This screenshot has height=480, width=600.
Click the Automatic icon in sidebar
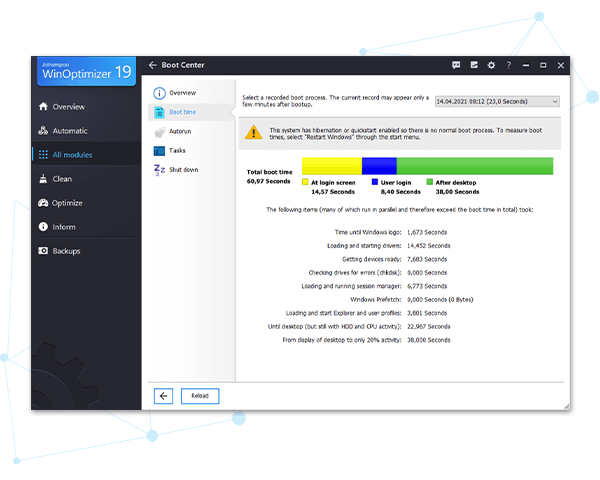point(43,131)
